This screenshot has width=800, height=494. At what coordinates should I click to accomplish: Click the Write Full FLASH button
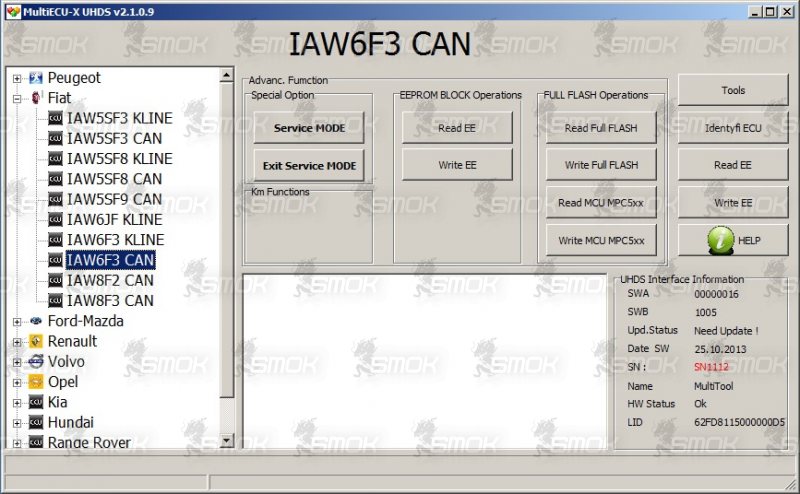click(601, 165)
